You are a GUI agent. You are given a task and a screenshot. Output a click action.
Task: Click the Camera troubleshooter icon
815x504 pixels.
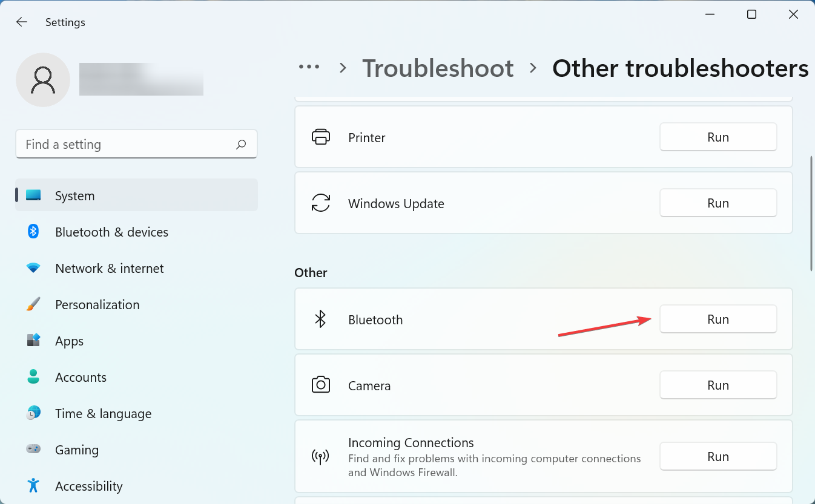(x=321, y=385)
